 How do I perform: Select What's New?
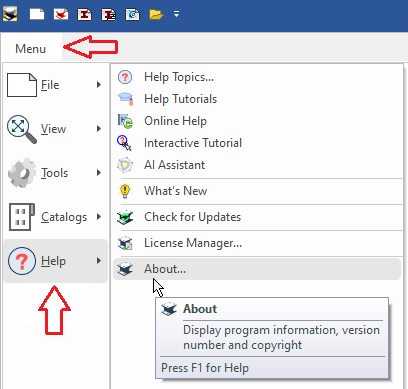click(257, 191)
